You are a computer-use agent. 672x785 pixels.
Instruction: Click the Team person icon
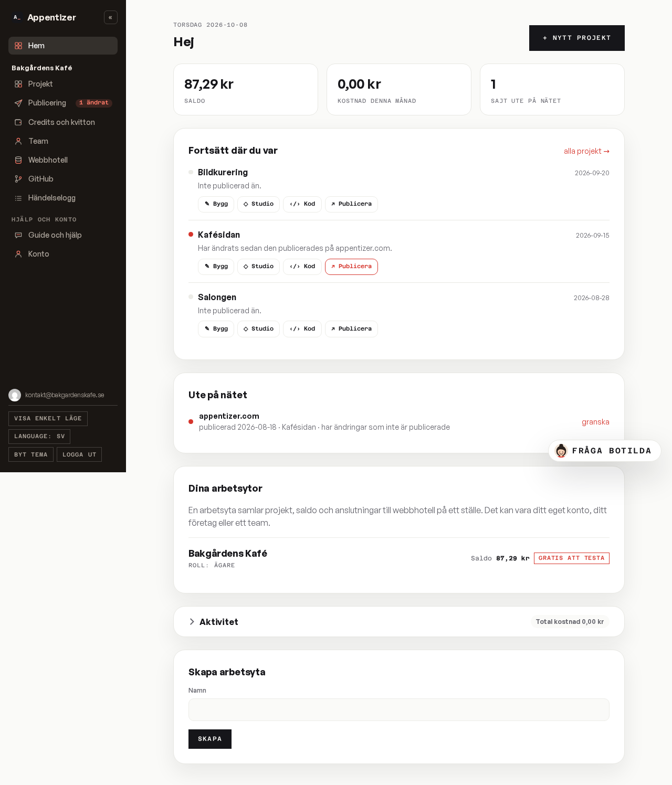[18, 141]
